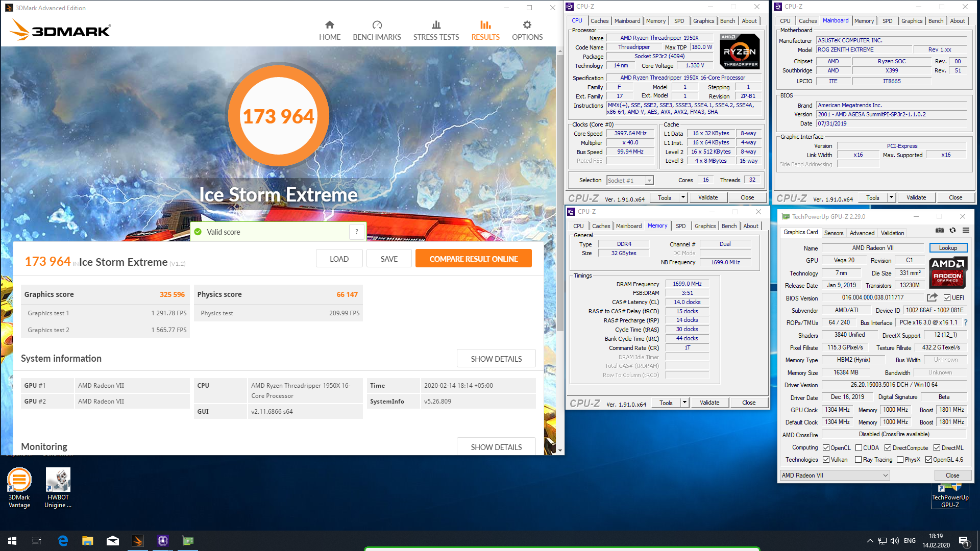Toggle the UEFI checkbox in GPU-Z
The width and height of the screenshot is (980, 551).
pos(947,298)
